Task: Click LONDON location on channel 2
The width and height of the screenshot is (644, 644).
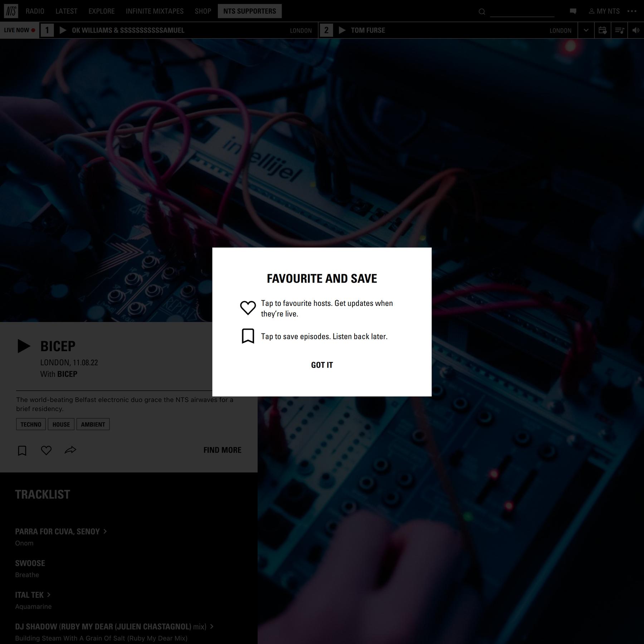Action: pyautogui.click(x=561, y=30)
